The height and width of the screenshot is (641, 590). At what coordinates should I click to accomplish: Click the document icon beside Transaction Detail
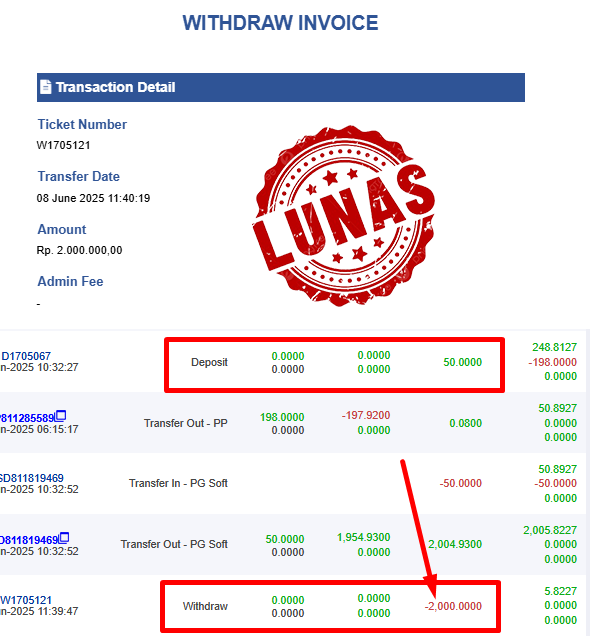click(45, 87)
